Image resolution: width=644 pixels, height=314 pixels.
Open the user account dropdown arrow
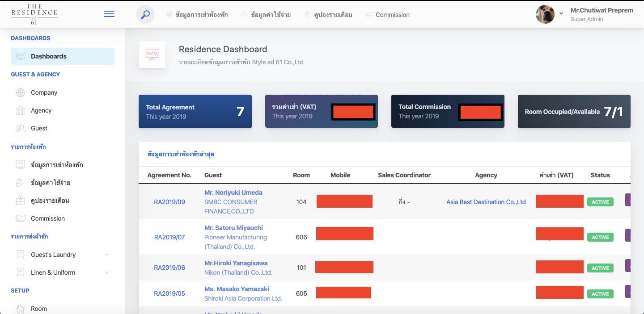click(x=561, y=13)
